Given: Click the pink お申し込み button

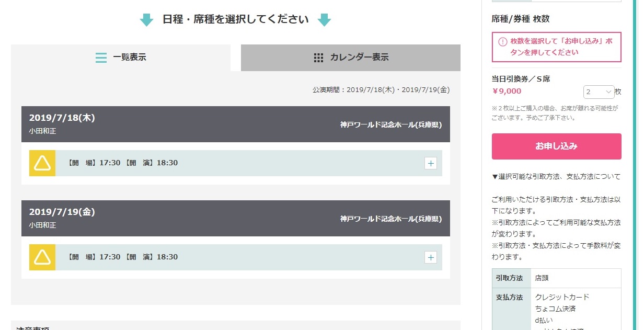Looking at the screenshot, I should (x=556, y=146).
